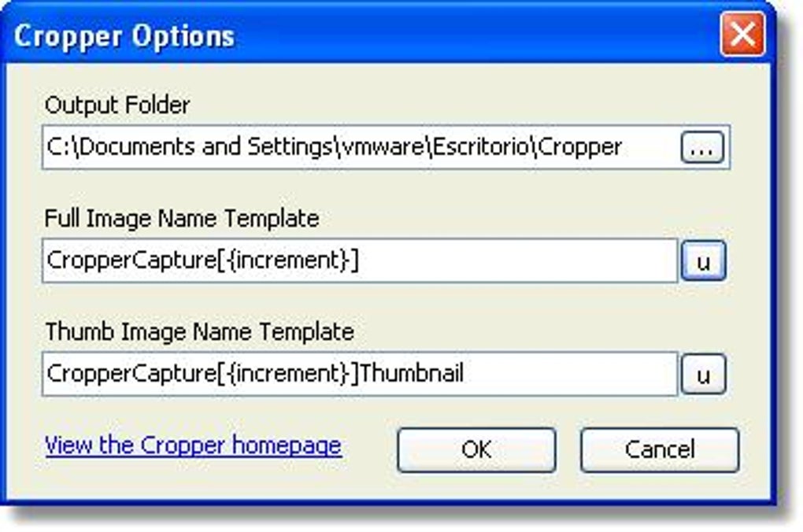803x532 pixels.
Task: Click the Full Image Name Template label
Action: pos(182,219)
